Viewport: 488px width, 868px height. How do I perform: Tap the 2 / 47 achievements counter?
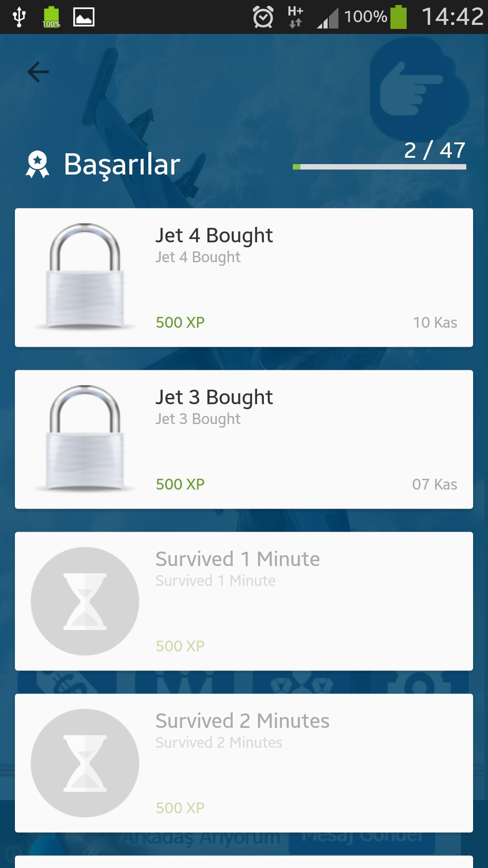[434, 150]
